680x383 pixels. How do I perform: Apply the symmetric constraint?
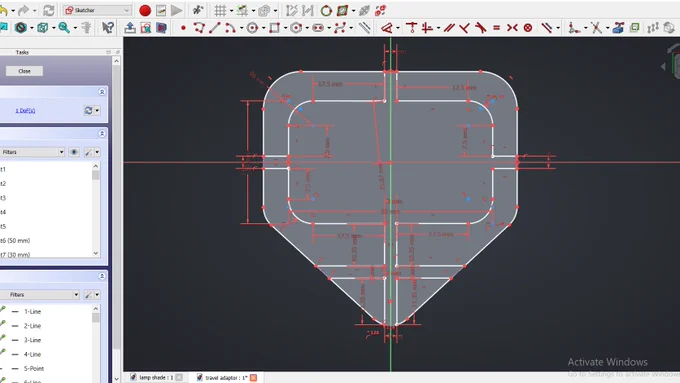coord(512,28)
